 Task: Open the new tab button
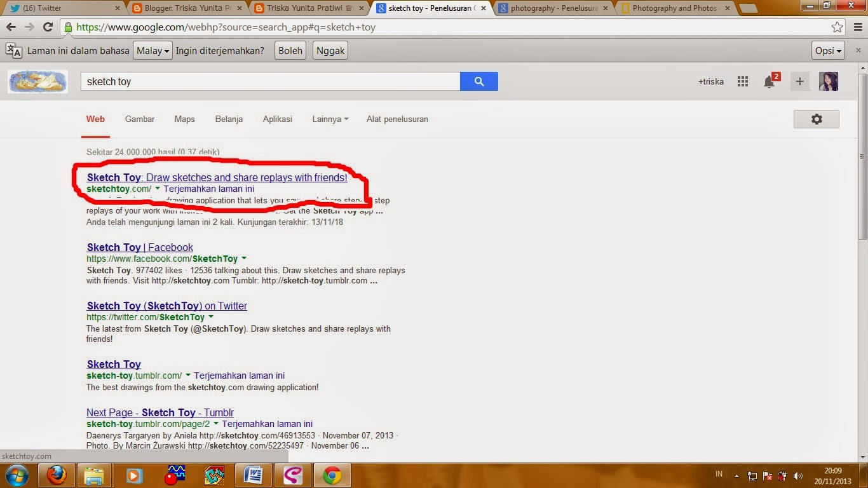coord(749,8)
